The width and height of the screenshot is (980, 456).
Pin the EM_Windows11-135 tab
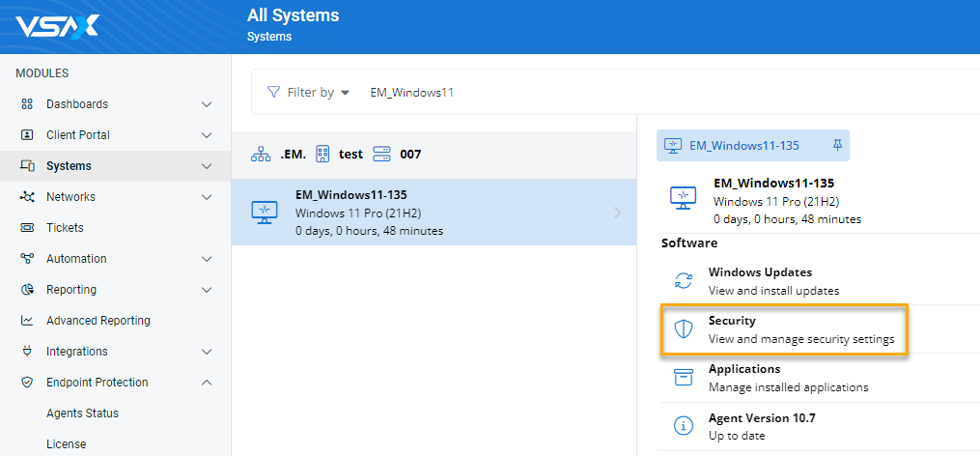836,145
